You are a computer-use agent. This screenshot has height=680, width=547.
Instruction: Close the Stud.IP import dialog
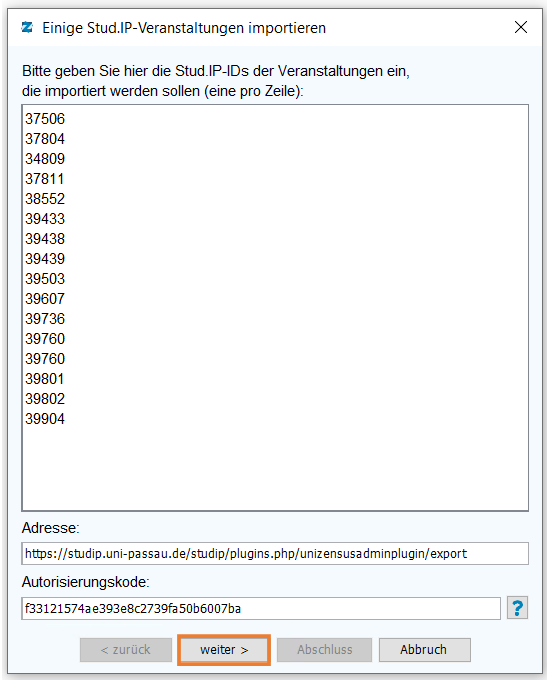(521, 27)
